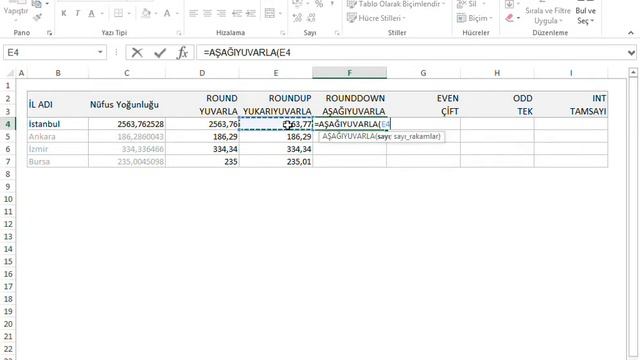Open Sayı dialog launcher
This screenshot has width=640, height=360.
pos(337,33)
